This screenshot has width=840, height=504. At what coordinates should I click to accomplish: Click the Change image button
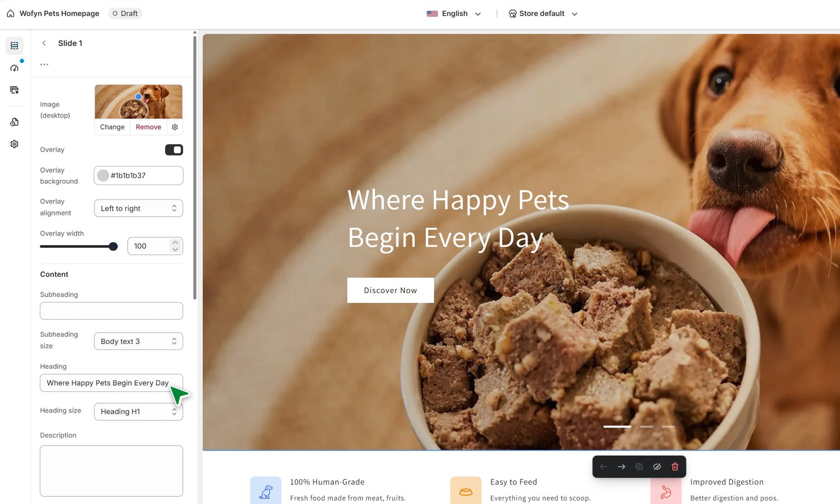(x=112, y=127)
